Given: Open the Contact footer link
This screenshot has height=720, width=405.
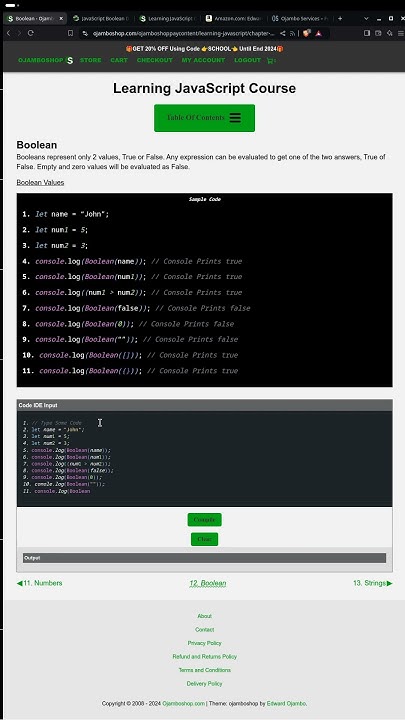Looking at the screenshot, I should 204,630.
